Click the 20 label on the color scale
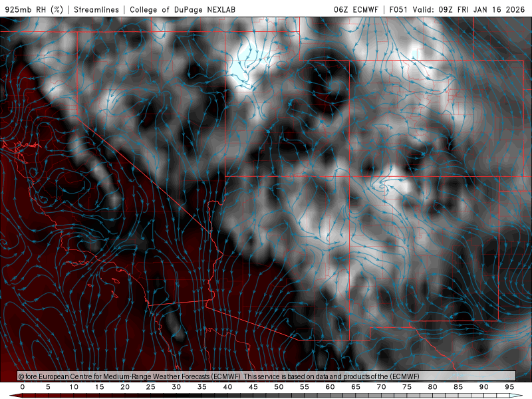 click(125, 387)
